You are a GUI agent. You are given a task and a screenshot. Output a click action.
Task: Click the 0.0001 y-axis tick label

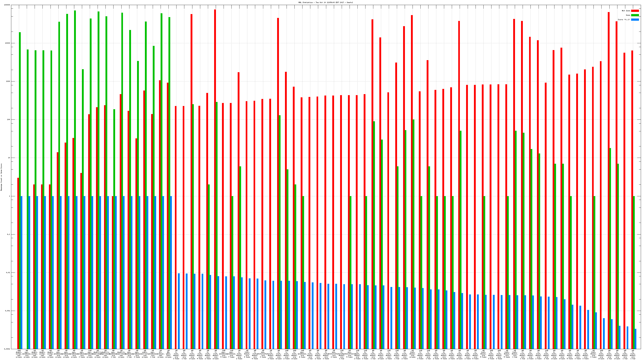7,349
